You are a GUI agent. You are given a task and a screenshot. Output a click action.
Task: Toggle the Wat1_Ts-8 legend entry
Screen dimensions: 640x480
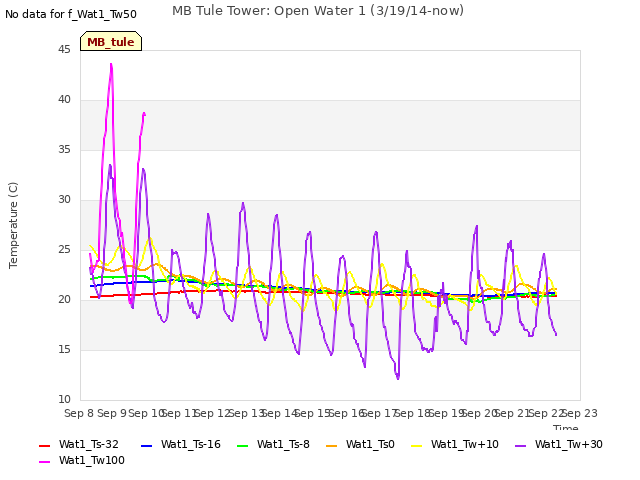pyautogui.click(x=273, y=444)
